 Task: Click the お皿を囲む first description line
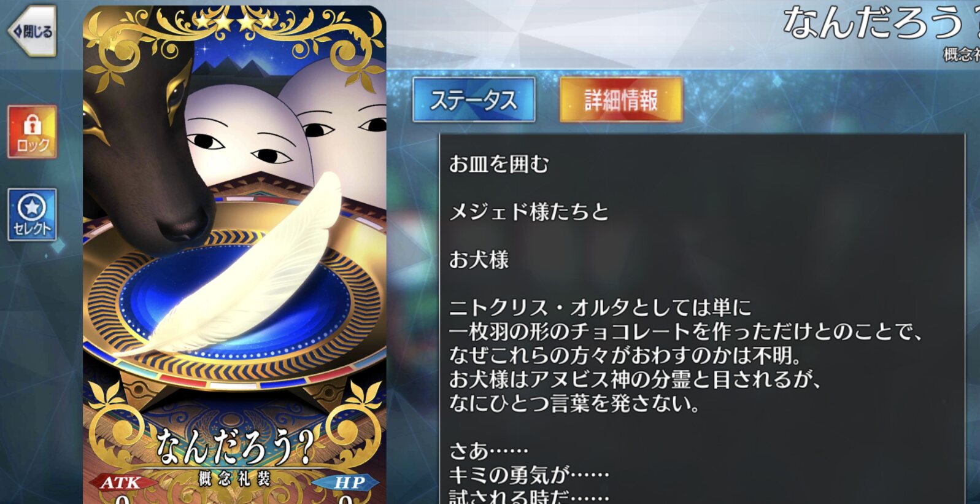(499, 164)
